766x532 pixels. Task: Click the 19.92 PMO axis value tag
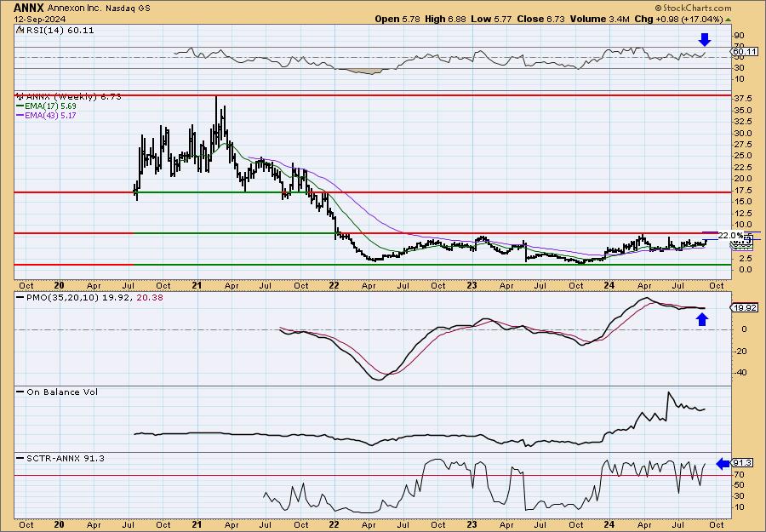pyautogui.click(x=745, y=308)
